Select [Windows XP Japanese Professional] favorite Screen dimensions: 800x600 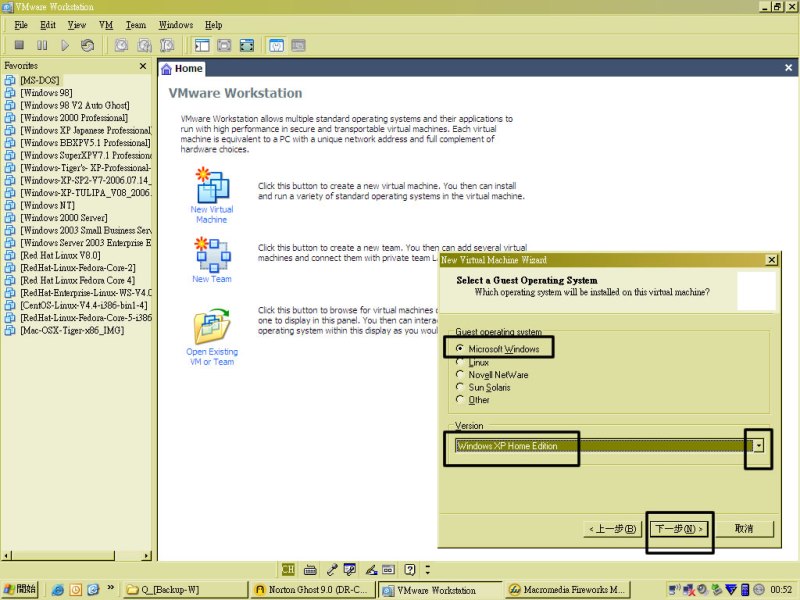85,130
